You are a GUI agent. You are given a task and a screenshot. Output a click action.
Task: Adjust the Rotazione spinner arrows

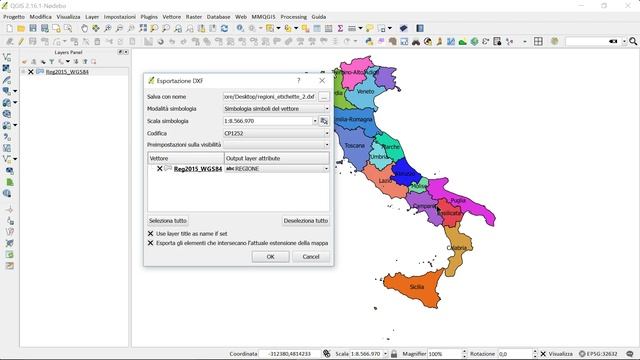tap(535, 354)
